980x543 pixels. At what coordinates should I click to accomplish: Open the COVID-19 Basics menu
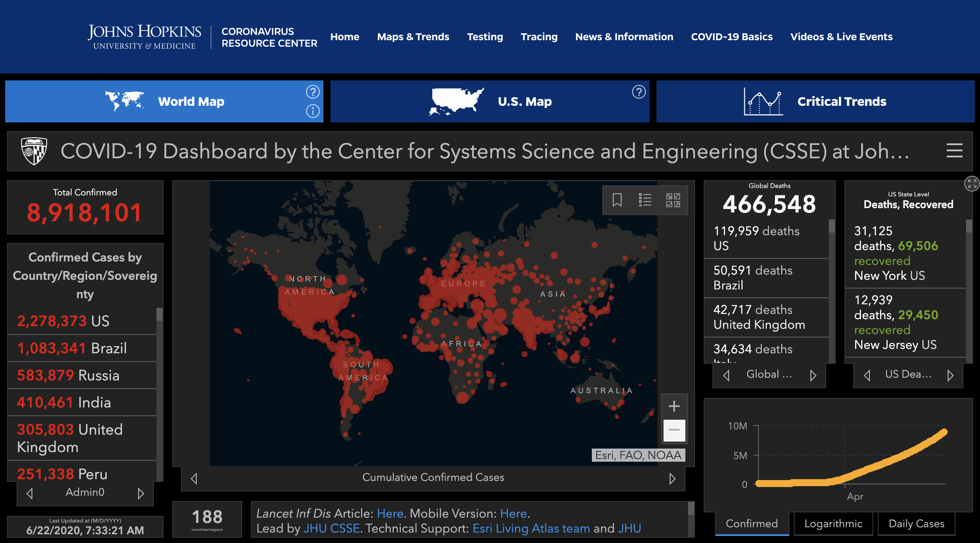(732, 37)
